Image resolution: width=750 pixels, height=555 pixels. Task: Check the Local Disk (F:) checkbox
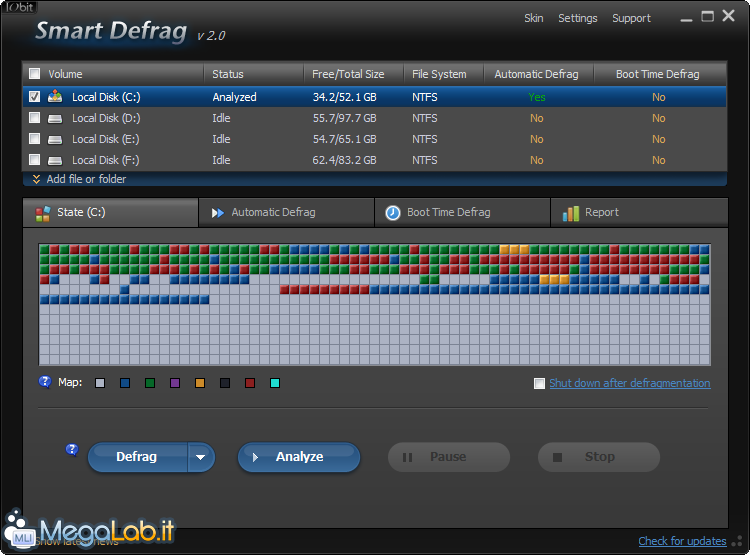pyautogui.click(x=34, y=160)
